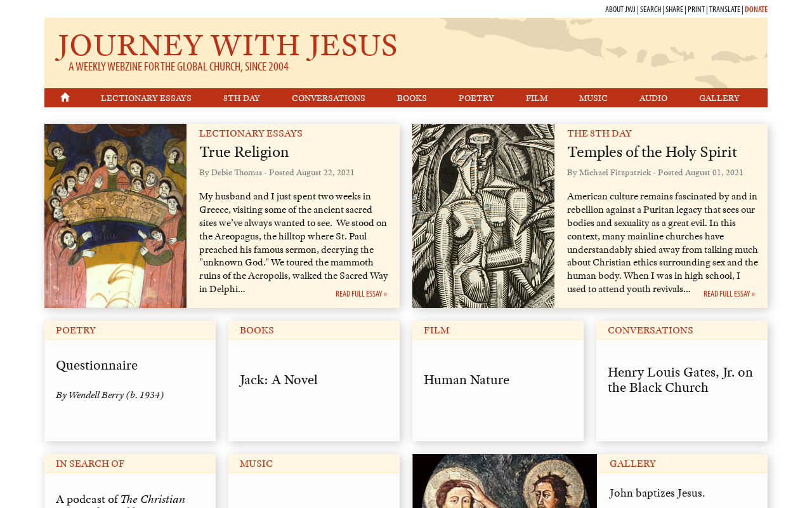Open About JWJ link
Viewport: 812px width, 508px height.
pos(620,10)
